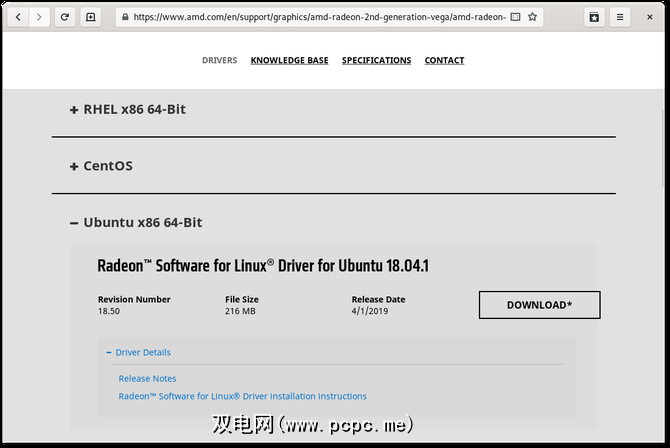
Task: Collapse the Driver Details section
Action: (x=138, y=352)
